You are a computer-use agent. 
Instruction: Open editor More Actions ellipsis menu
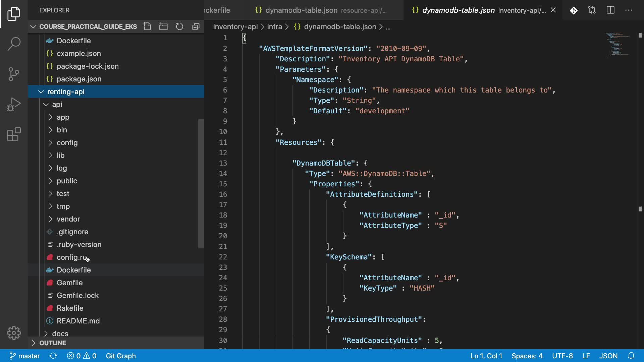point(629,10)
